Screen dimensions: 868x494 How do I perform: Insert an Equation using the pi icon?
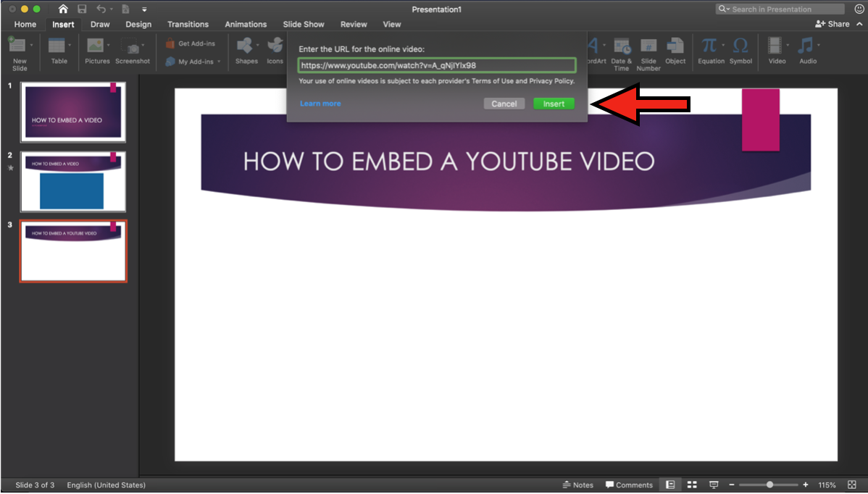(x=708, y=46)
